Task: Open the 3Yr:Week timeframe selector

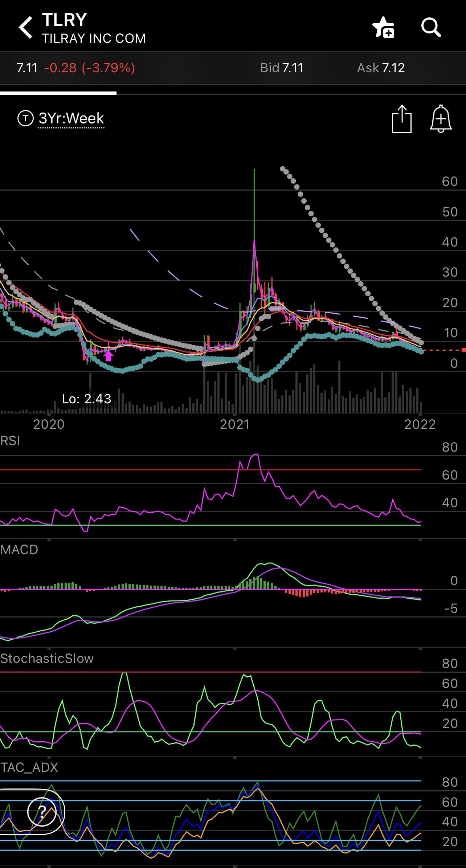Action: (x=71, y=118)
